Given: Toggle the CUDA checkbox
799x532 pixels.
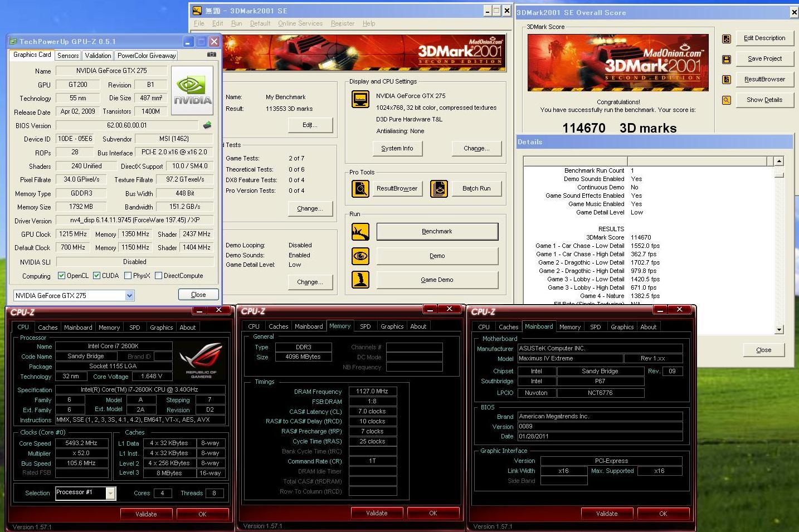Looking at the screenshot, I should pyautogui.click(x=96, y=275).
